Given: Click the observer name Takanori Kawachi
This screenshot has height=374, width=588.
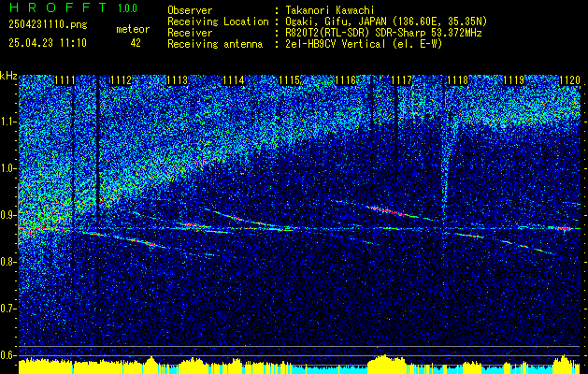Looking at the screenshot, I should pyautogui.click(x=328, y=10).
